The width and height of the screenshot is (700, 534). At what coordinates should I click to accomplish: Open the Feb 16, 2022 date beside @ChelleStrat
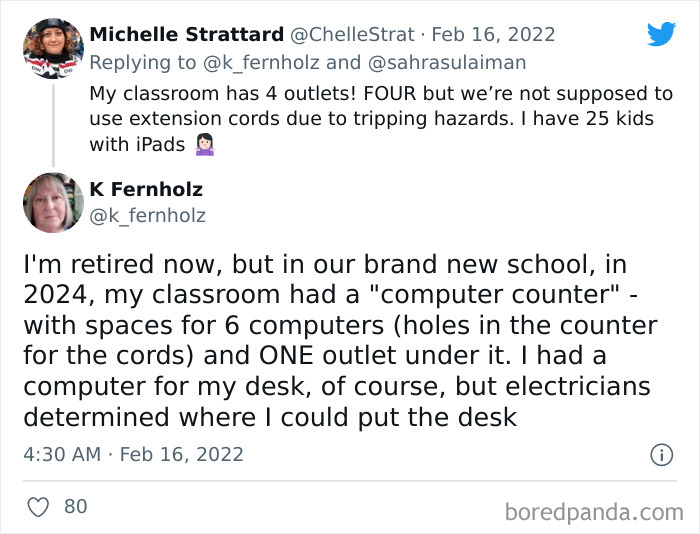pos(492,34)
